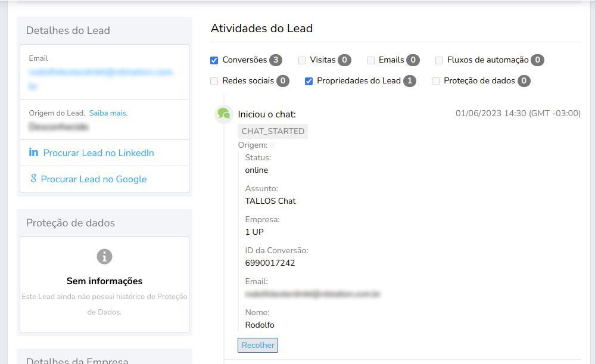Click the Google icon beside Procurar Lead
Viewport: 595px width, 364px height.
tap(34, 179)
